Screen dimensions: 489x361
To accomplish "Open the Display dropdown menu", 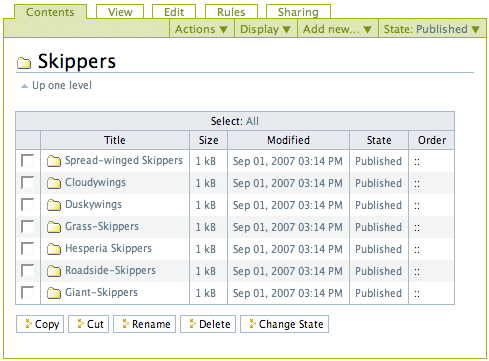I will coord(266,29).
